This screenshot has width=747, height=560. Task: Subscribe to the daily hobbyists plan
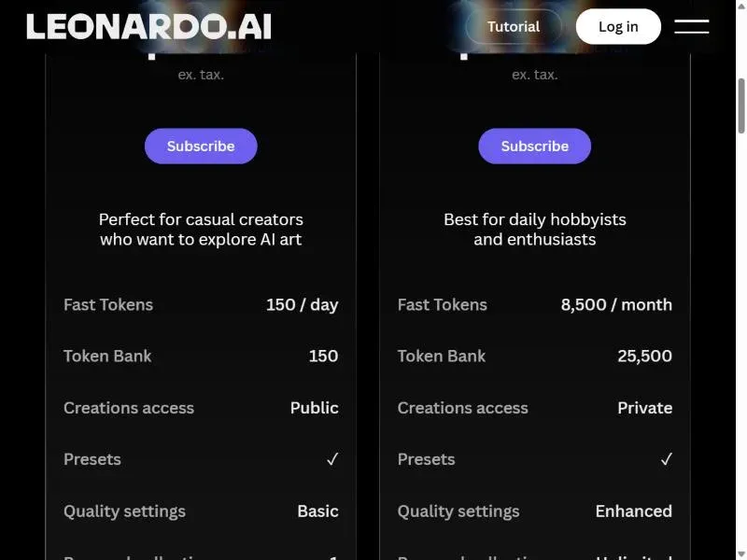[x=534, y=147]
